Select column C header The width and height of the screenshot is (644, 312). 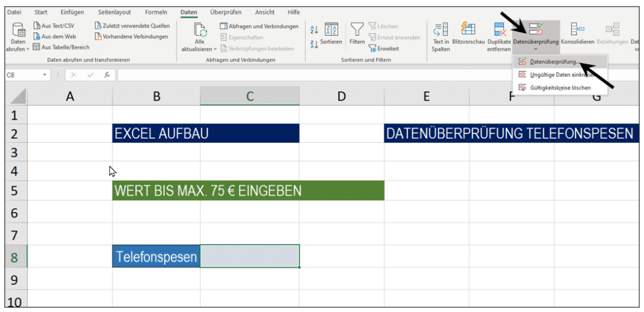(x=250, y=96)
